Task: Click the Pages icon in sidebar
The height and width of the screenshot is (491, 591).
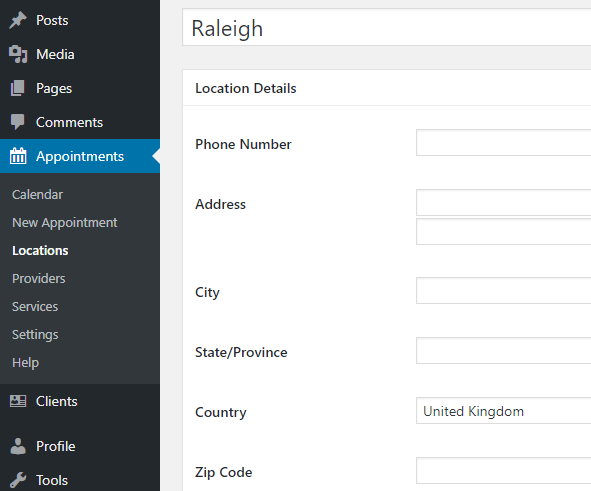Action: [x=18, y=88]
